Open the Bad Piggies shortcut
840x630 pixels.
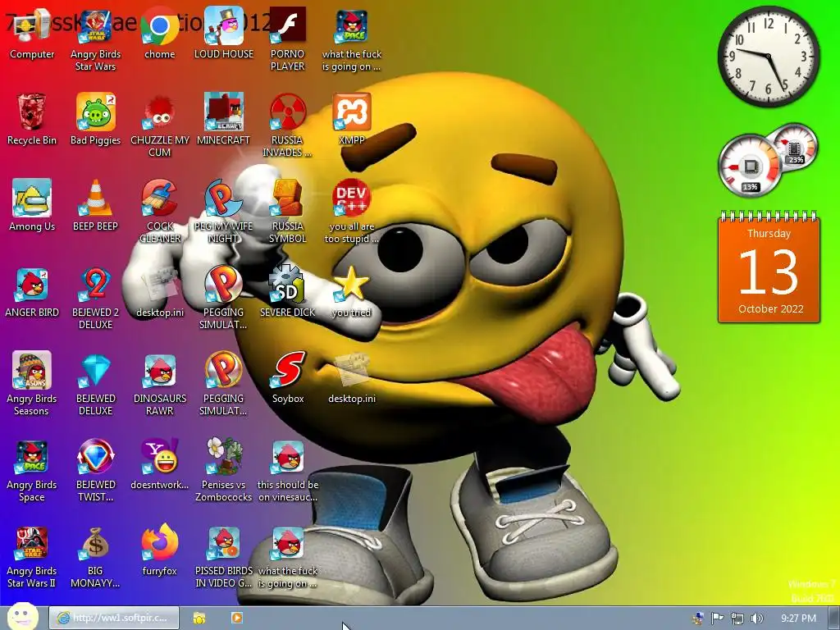coord(95,119)
